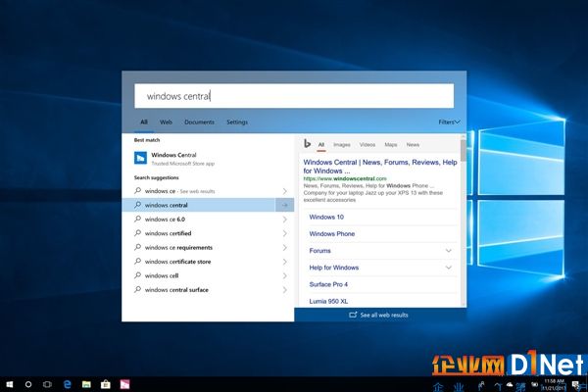Click search icon beside 'windows cell'
Screen dimensions: 588x392
137,275
